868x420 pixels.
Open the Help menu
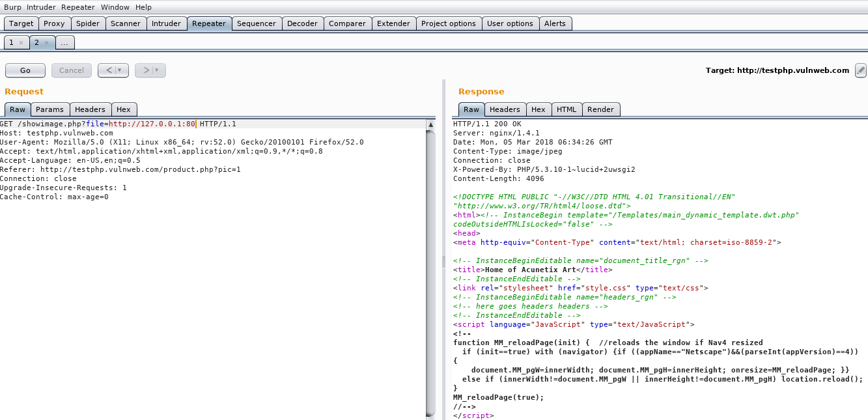pos(143,7)
